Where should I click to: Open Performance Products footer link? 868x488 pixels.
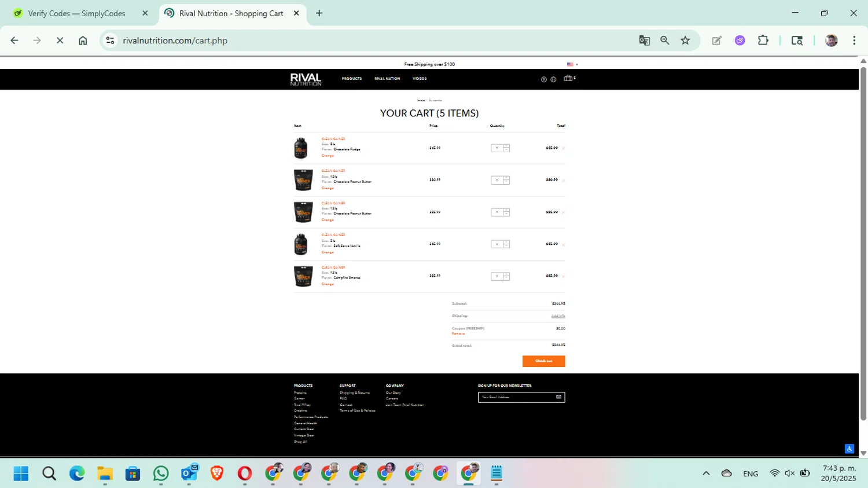pyautogui.click(x=311, y=417)
